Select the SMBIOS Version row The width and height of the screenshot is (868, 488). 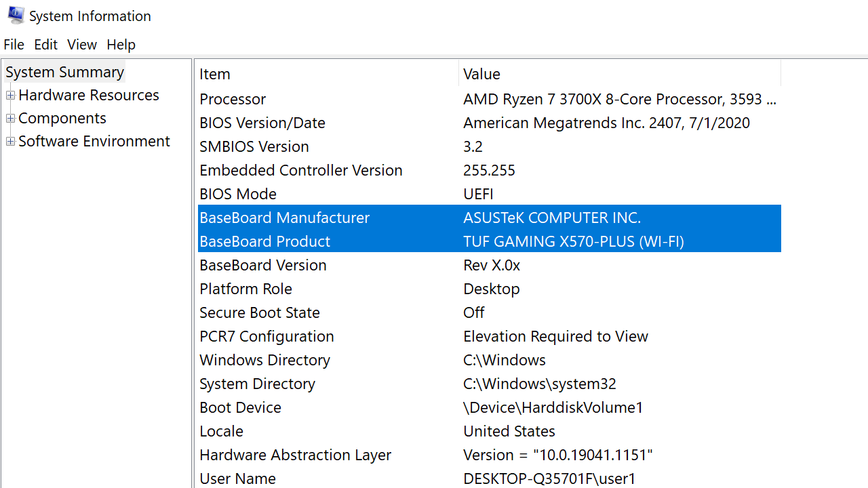click(489, 146)
